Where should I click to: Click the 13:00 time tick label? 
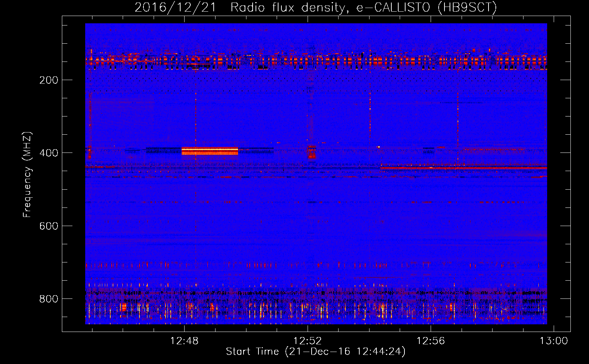point(554,341)
